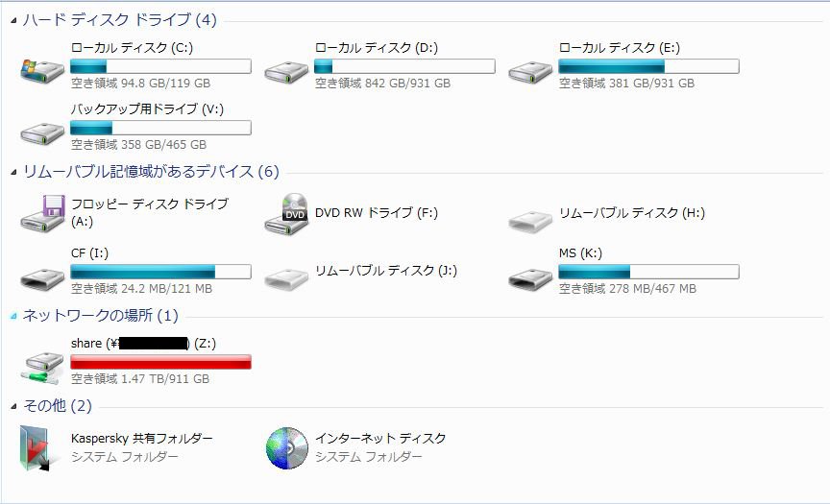This screenshot has height=504, width=830.
Task: Select the CF I: card drive icon
Action: coord(42,276)
